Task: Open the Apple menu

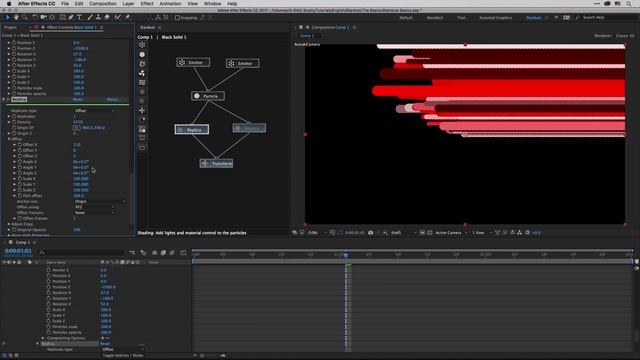Action: pyautogui.click(x=9, y=4)
